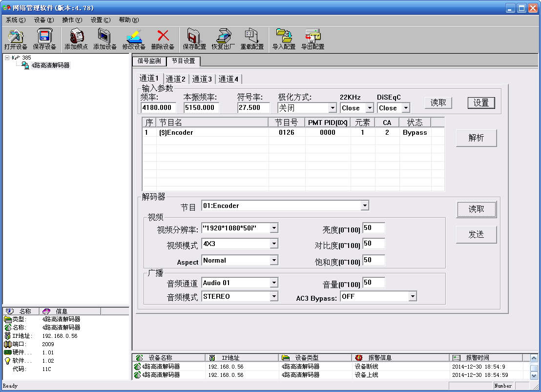The width and height of the screenshot is (541, 392).
Task: Click the 导入配置 toolbar icon
Action: pyautogui.click(x=284, y=36)
